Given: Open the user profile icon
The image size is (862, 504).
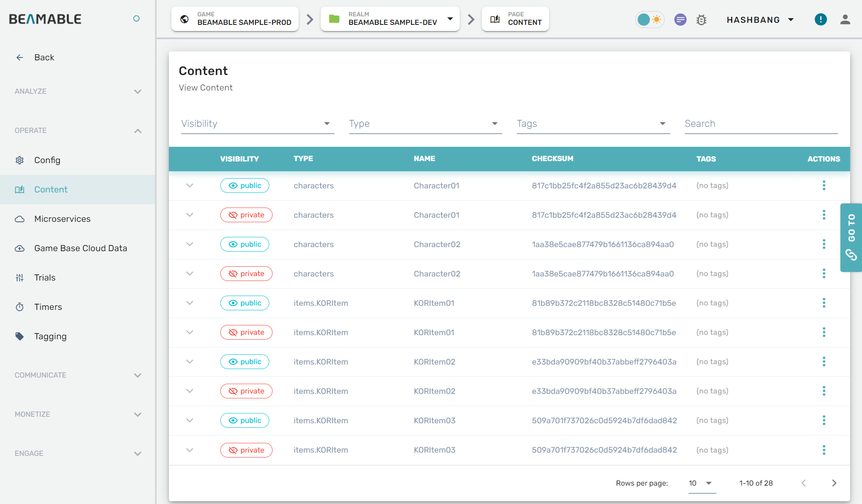Looking at the screenshot, I should 845,20.
